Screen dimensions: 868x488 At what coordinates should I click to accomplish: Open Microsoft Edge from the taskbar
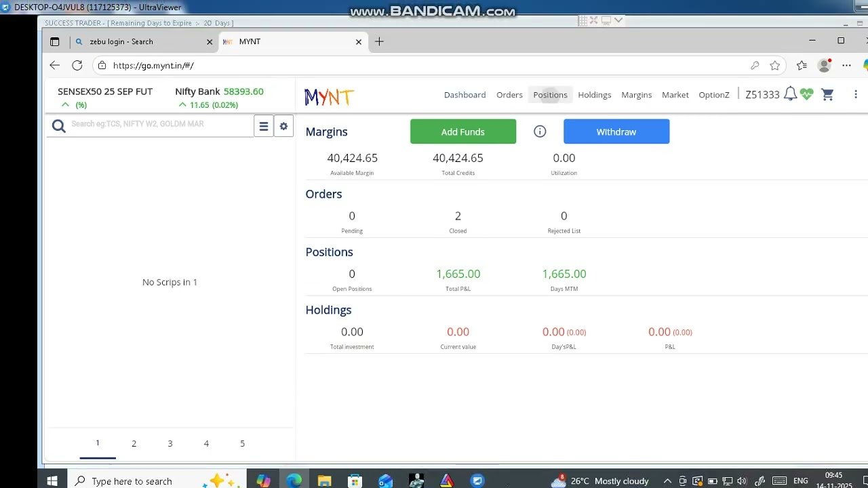click(294, 481)
